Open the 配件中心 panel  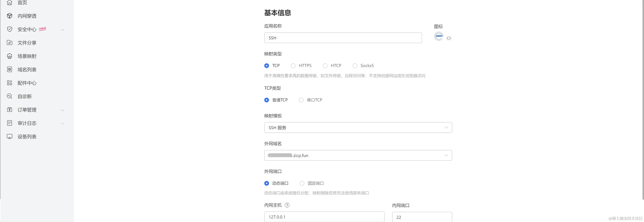[27, 83]
